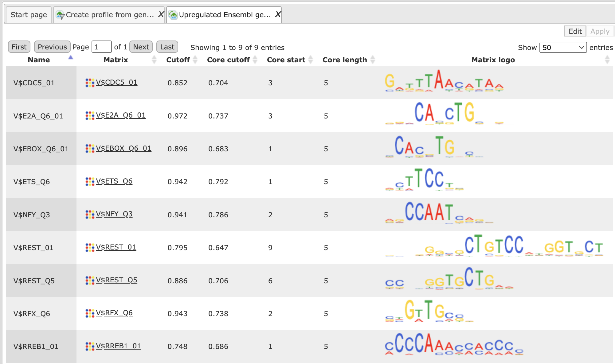Open the V$EBOX_Q6_01 matrix link
Image resolution: width=615 pixels, height=364 pixels.
[x=123, y=148]
